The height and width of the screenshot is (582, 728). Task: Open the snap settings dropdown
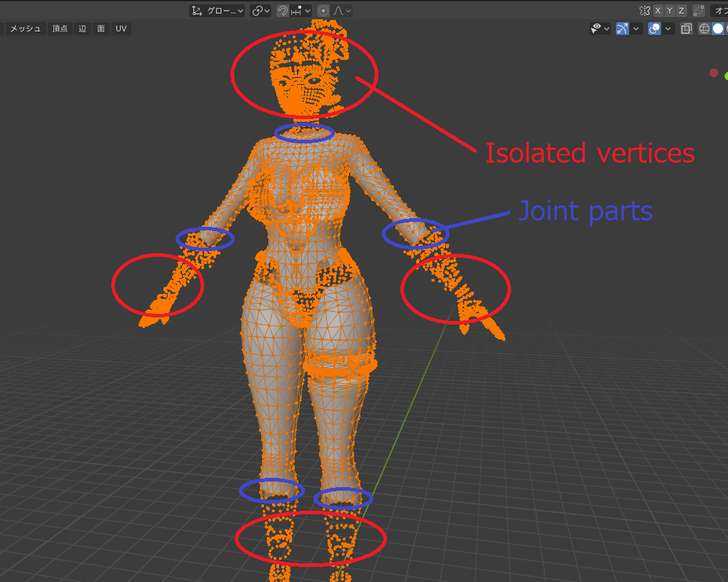[x=300, y=11]
